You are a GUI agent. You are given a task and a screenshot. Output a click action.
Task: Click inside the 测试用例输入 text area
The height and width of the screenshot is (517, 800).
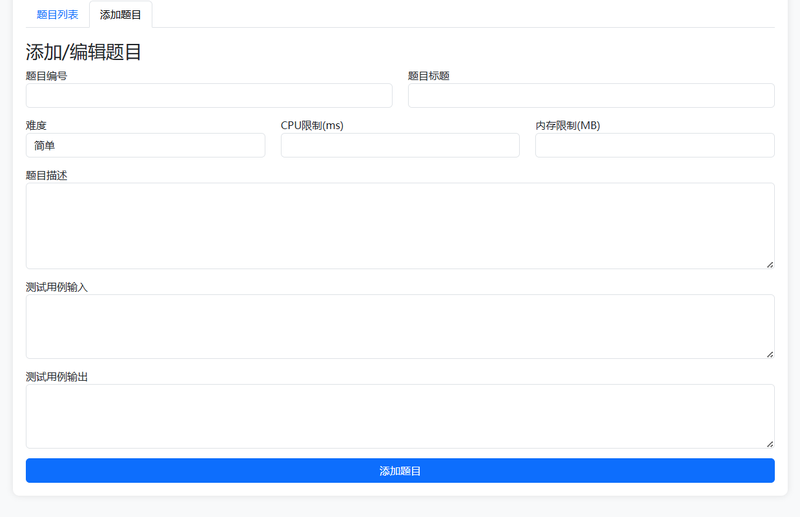point(400,327)
